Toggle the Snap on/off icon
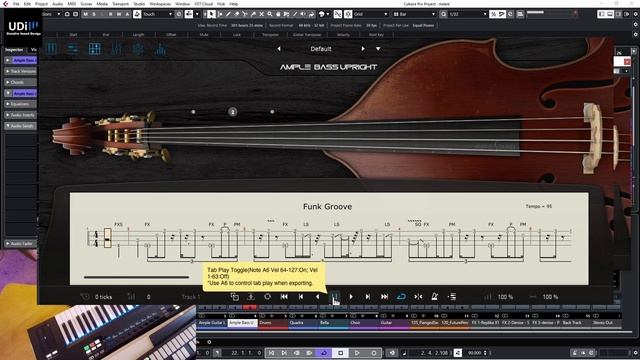Screen dimensions: 640x360 pyautogui.click(x=338, y=14)
